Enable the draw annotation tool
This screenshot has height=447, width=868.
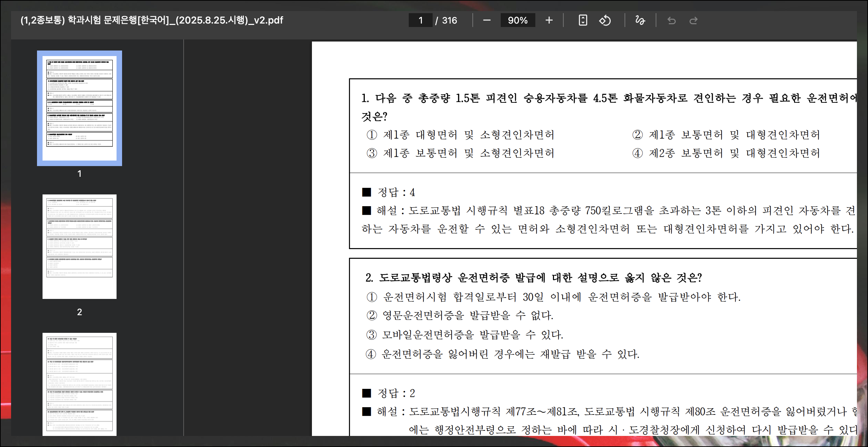[640, 20]
